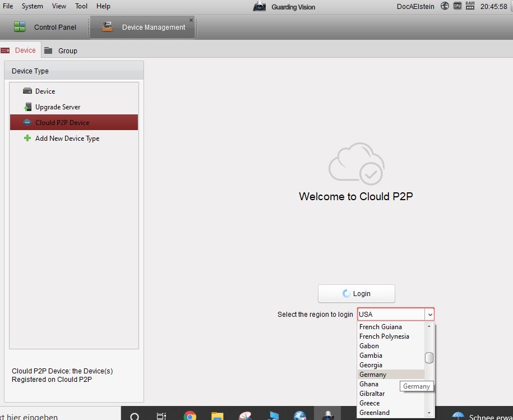Click the Login button
Viewport: 513px width, 420px height.
tap(356, 294)
